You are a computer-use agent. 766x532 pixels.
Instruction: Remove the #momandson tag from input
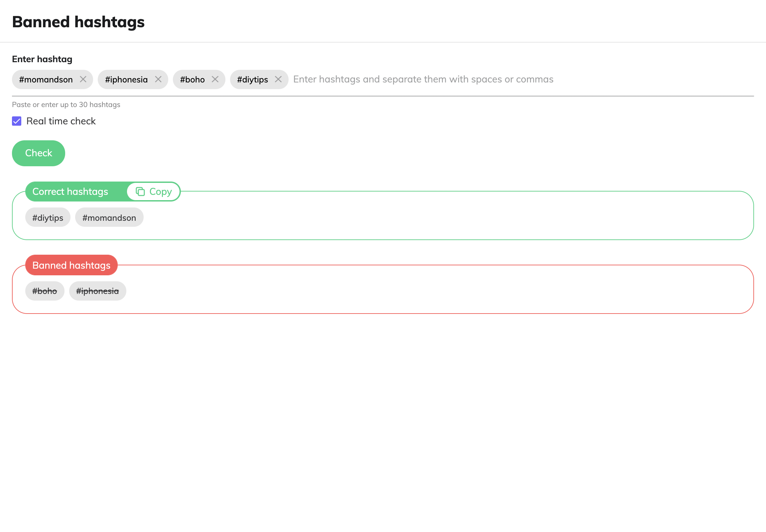pos(83,79)
